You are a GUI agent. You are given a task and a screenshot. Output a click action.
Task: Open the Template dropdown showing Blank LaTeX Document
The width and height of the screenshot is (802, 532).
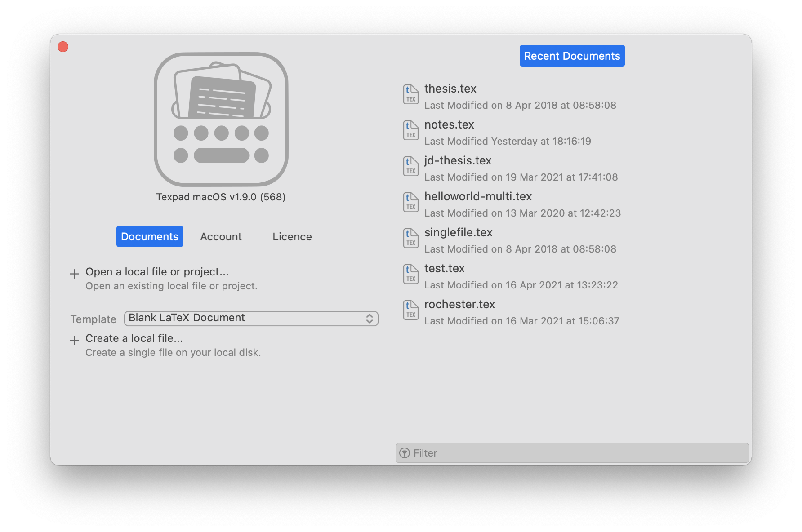[251, 318]
